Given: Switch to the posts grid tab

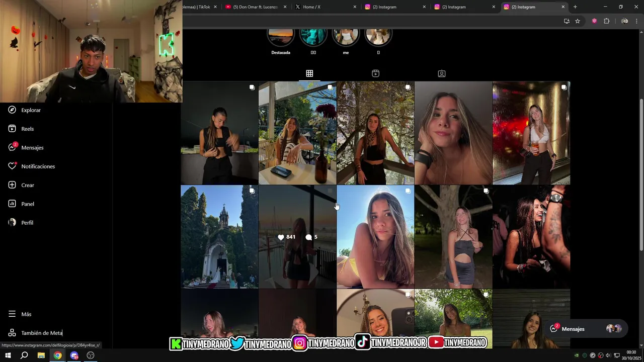Looking at the screenshot, I should coord(309,73).
